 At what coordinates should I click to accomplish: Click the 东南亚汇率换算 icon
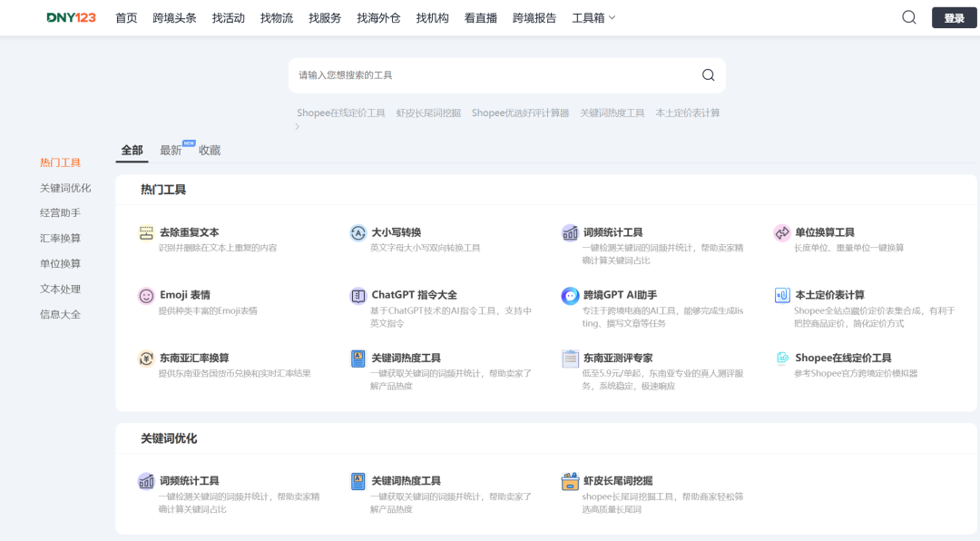click(x=146, y=358)
